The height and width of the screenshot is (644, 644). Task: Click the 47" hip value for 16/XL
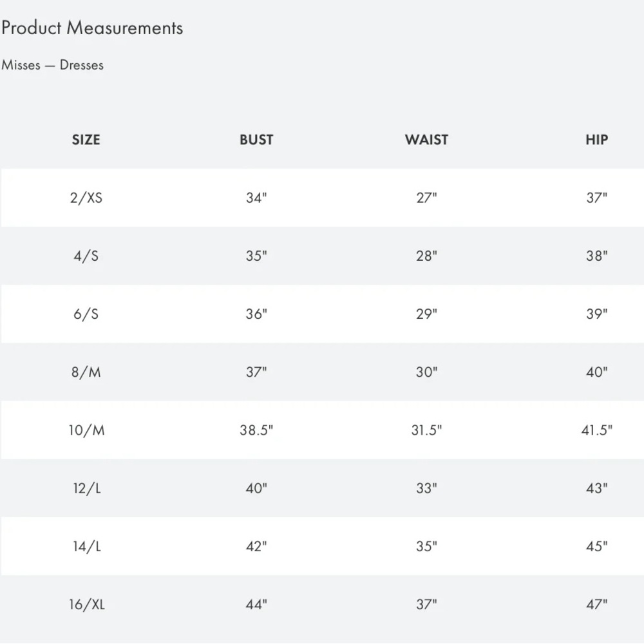596,604
